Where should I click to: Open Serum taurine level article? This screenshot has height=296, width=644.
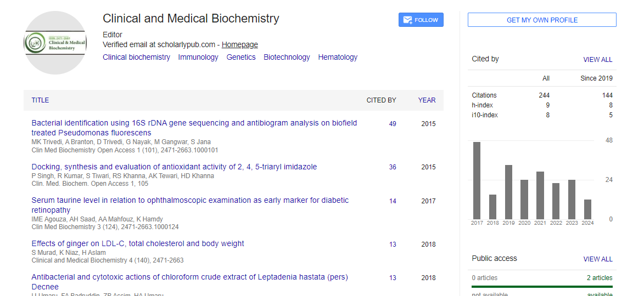pos(190,205)
